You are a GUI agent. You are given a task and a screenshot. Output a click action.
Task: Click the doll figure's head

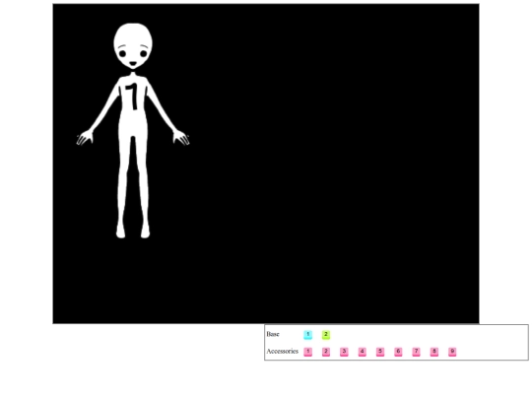coord(133,45)
